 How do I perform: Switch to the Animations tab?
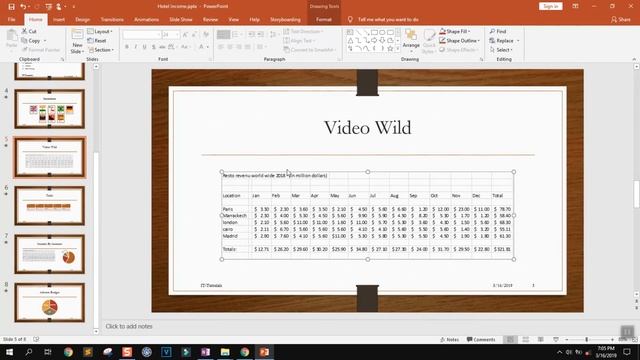[x=146, y=20]
